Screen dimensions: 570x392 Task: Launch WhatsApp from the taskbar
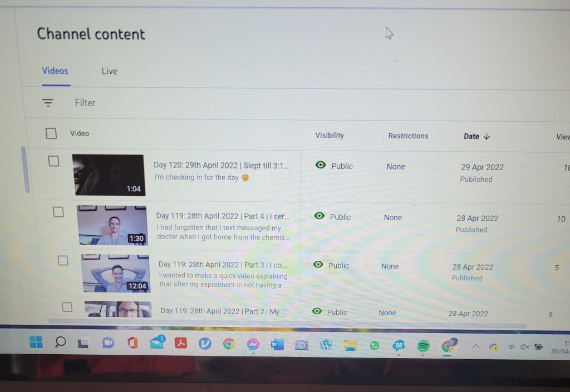374,345
